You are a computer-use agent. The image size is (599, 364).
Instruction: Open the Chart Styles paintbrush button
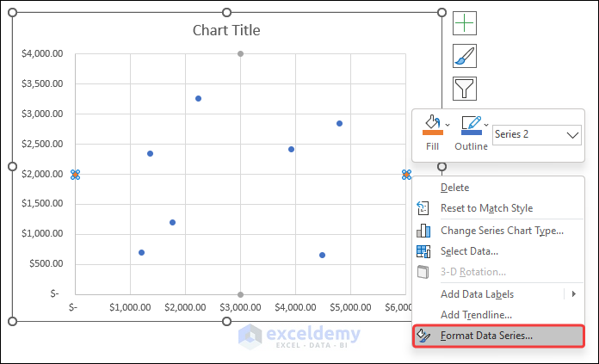tap(465, 56)
